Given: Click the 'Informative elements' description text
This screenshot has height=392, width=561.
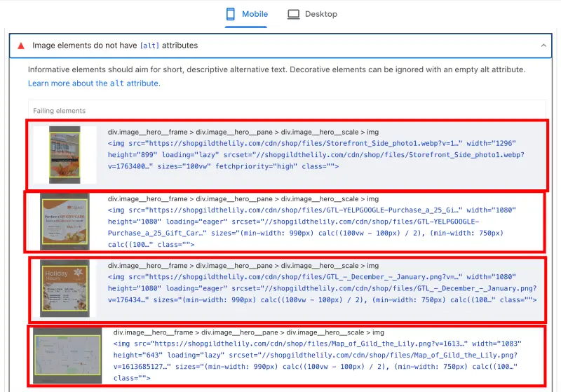Looking at the screenshot, I should tap(276, 70).
